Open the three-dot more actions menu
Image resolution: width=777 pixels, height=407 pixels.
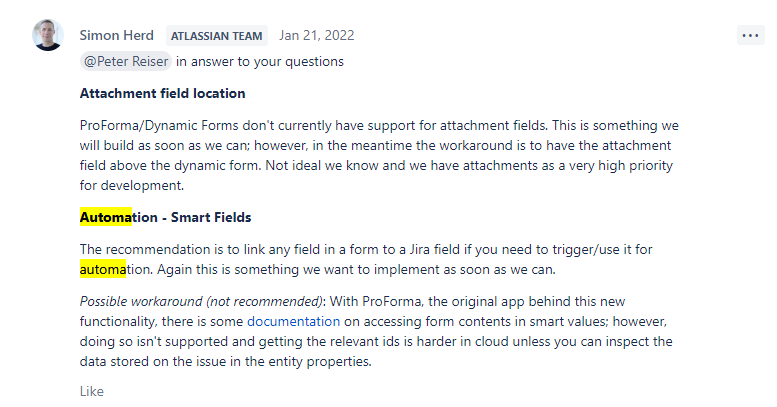coord(750,36)
